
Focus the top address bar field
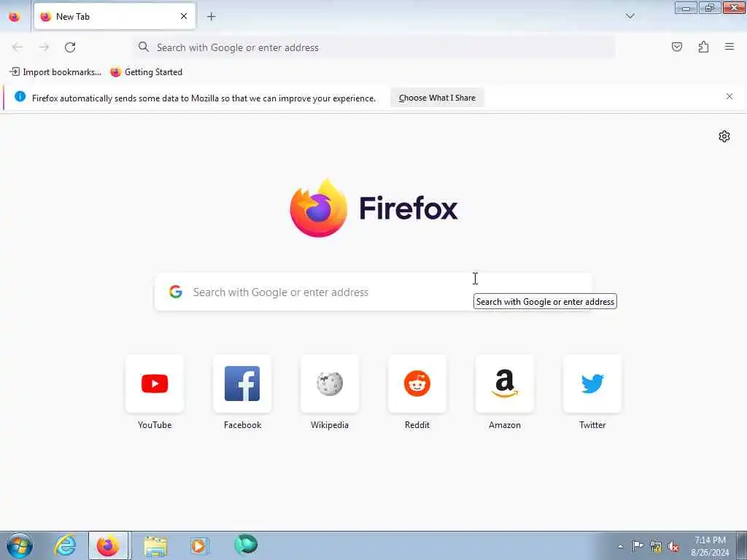[x=374, y=47]
